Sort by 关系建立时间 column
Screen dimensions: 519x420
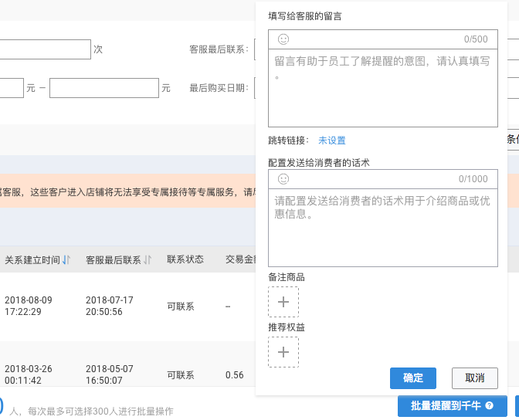pyautogui.click(x=66, y=260)
